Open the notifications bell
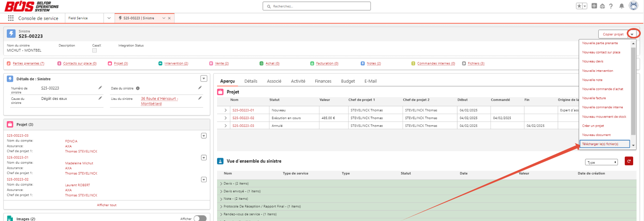This screenshot has width=644, height=221. pyautogui.click(x=622, y=6)
